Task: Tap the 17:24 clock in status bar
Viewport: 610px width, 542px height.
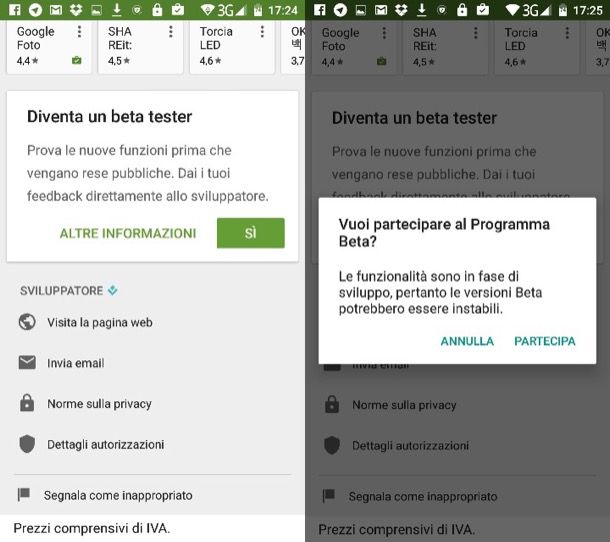Action: pos(283,11)
